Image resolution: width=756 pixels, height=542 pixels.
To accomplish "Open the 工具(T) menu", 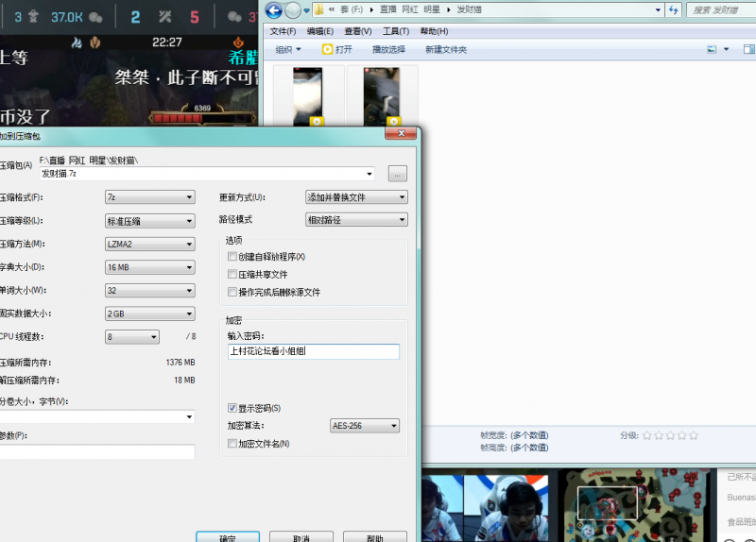I will point(396,31).
